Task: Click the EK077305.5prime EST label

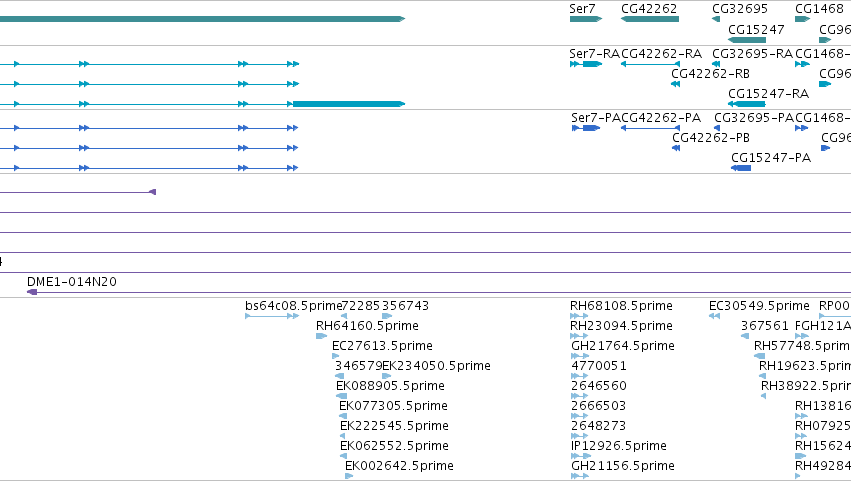Action: point(393,406)
